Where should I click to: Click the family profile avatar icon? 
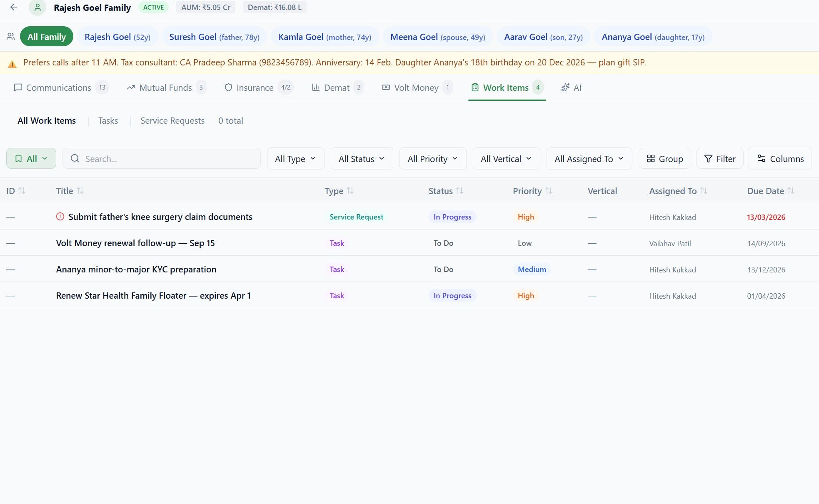(x=37, y=7)
